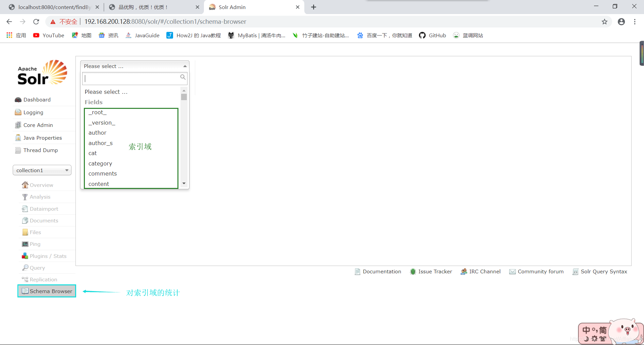Viewport: 644px width, 345px height.
Task: Close the Solr Admin tab
Action: [298, 7]
